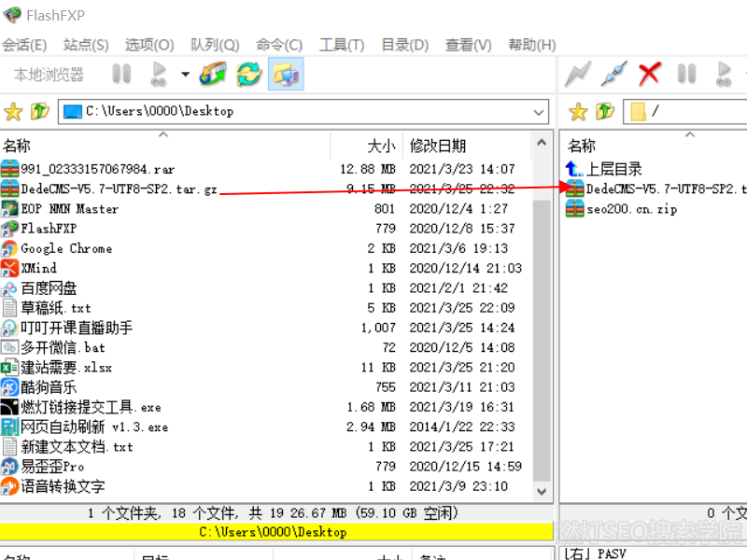747x560 pixels.
Task: Sort local files by 修改日期 column
Action: pos(467,146)
